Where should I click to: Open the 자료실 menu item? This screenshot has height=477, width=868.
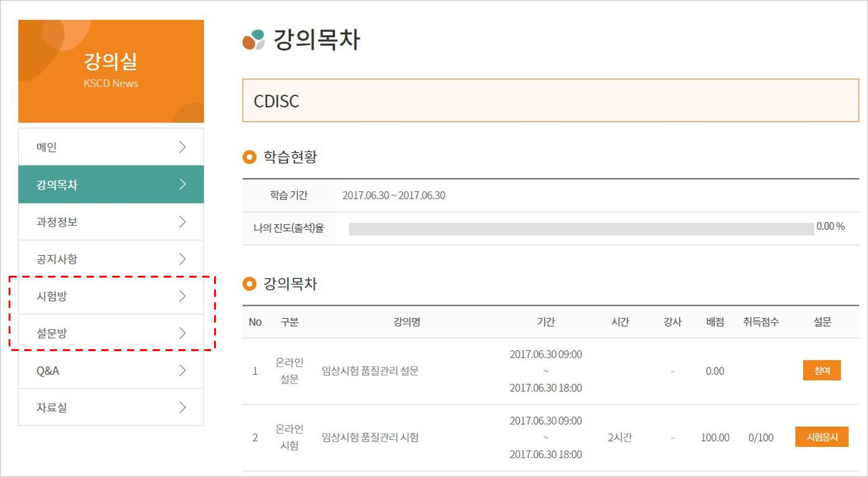(x=111, y=407)
